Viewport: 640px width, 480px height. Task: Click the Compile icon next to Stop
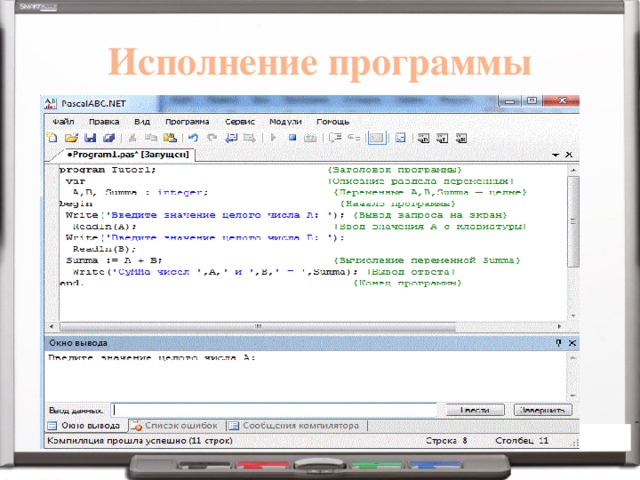pos(310,138)
